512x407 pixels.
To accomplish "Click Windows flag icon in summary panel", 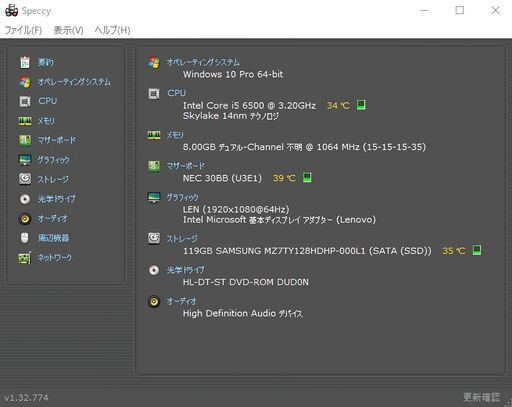I will (154, 62).
